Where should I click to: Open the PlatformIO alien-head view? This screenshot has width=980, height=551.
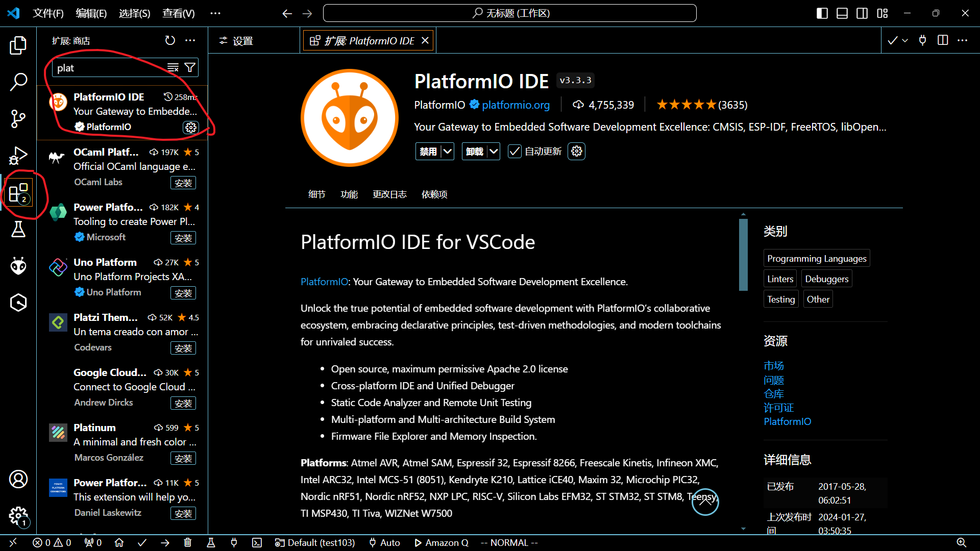pos(18,266)
